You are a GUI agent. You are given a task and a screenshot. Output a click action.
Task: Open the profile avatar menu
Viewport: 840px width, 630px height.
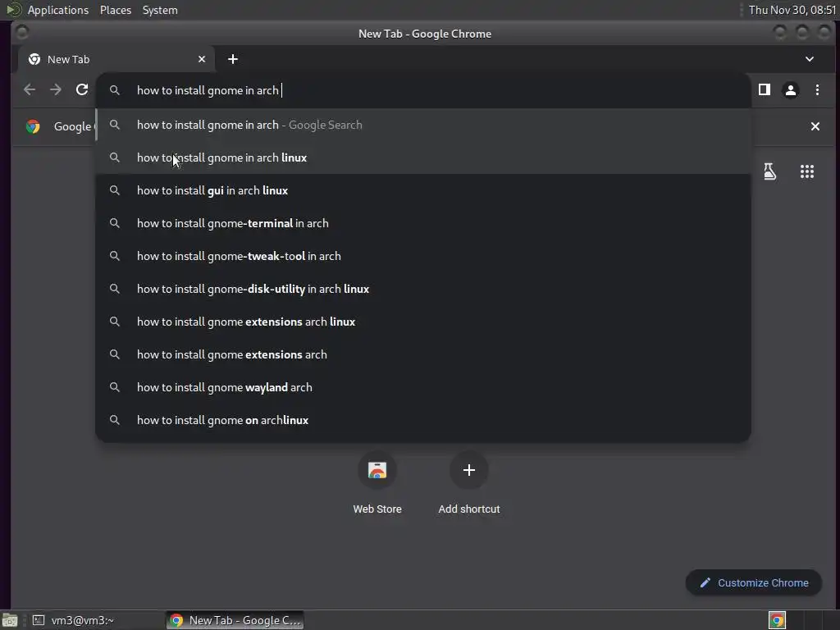pos(790,90)
